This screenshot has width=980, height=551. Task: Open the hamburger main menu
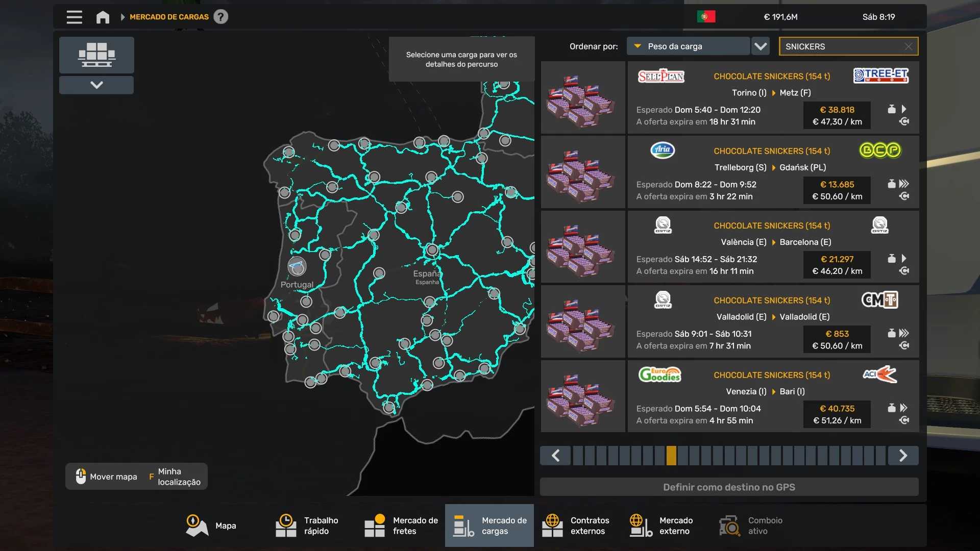pyautogui.click(x=74, y=17)
